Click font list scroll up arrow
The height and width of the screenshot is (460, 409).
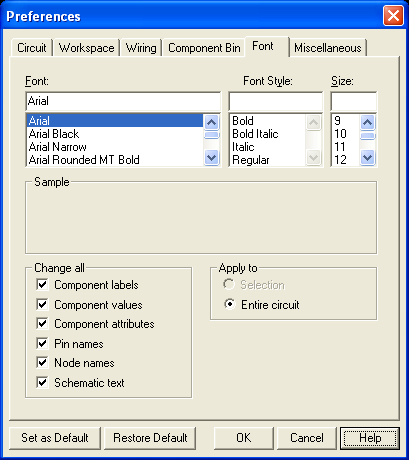tap(212, 122)
